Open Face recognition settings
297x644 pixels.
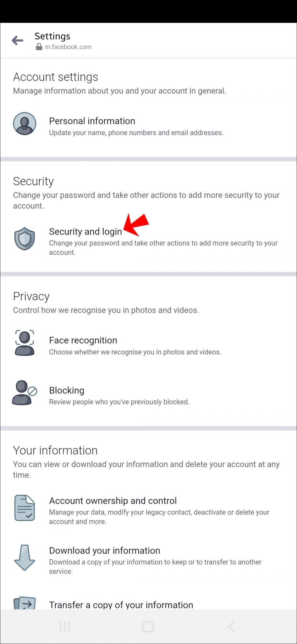click(x=83, y=340)
